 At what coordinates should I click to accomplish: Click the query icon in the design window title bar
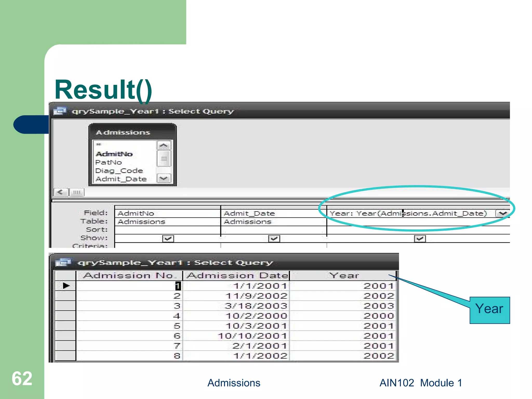tap(60, 111)
